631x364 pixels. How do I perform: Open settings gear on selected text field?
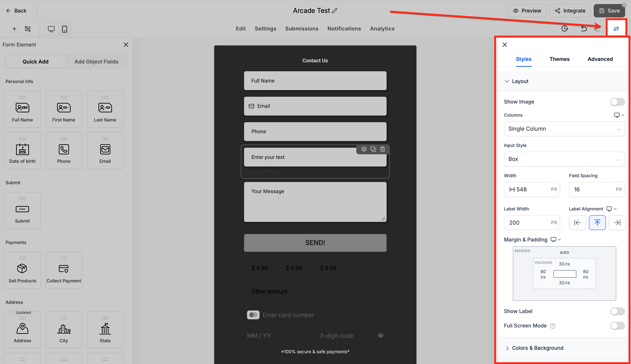coord(364,149)
